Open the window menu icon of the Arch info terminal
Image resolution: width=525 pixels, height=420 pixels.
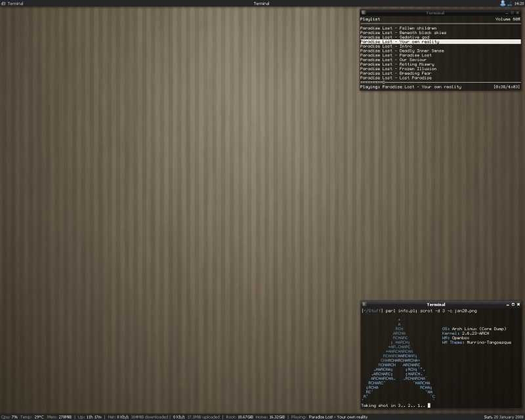click(x=364, y=304)
